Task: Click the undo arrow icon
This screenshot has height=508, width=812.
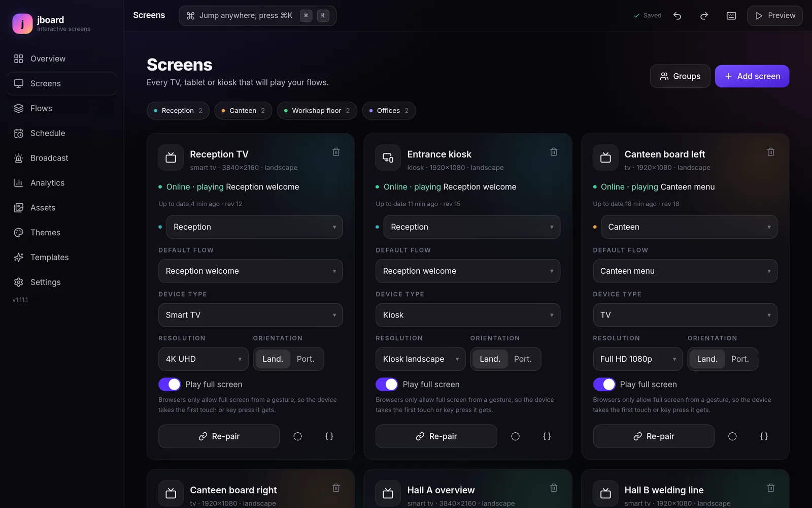Action: click(677, 16)
